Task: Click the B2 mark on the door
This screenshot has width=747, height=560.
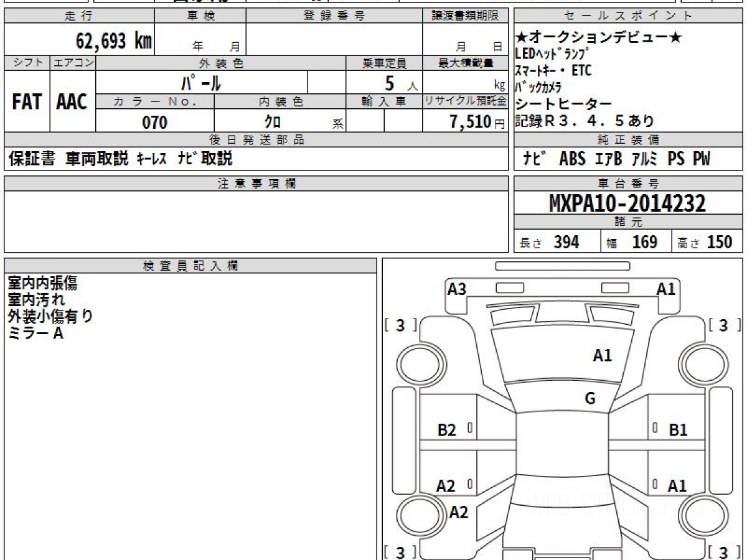Action: click(x=446, y=429)
